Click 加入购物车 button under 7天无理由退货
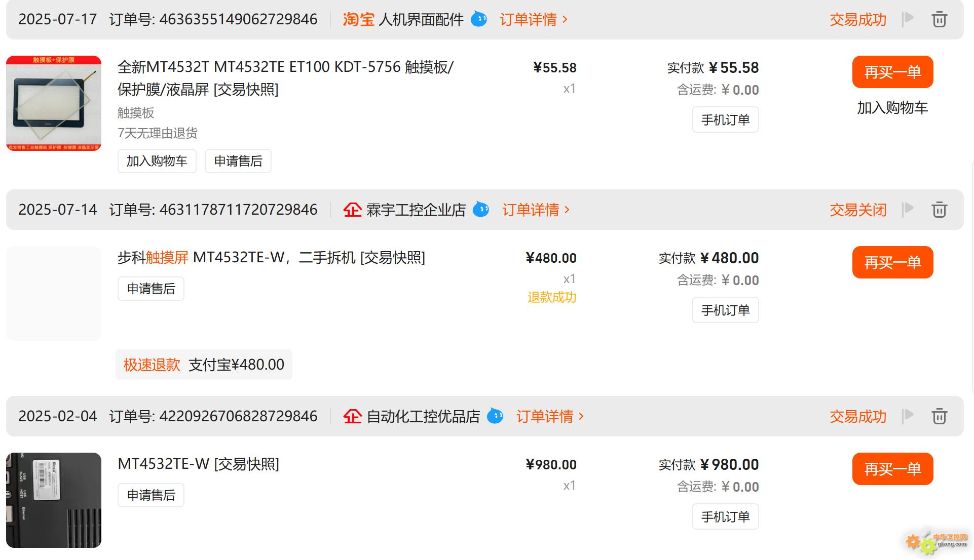Image resolution: width=974 pixels, height=560 pixels. pyautogui.click(x=157, y=161)
